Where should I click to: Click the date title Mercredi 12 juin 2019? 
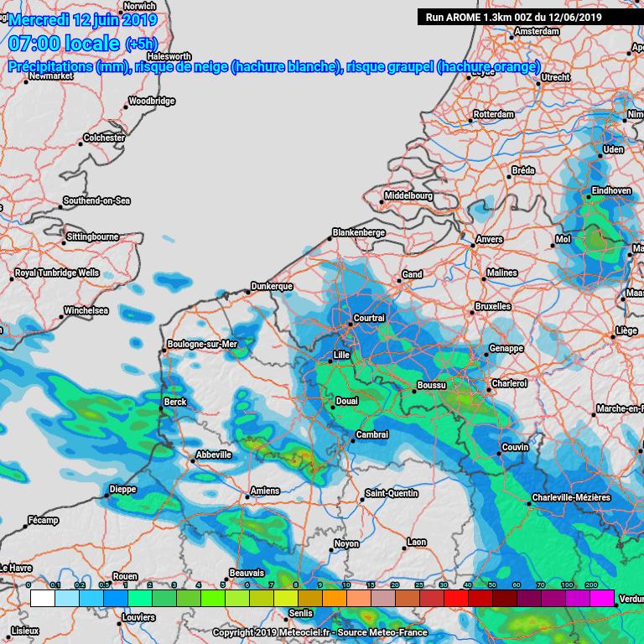pos(82,20)
